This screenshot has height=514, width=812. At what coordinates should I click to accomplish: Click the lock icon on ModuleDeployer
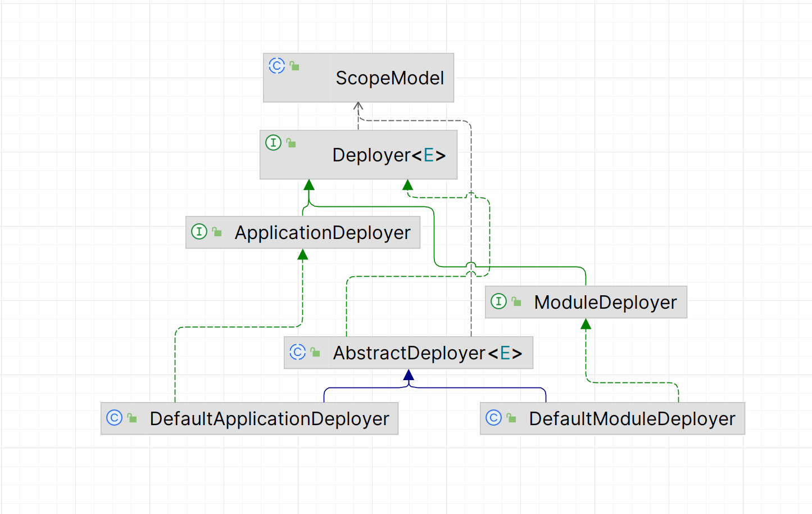click(x=516, y=301)
